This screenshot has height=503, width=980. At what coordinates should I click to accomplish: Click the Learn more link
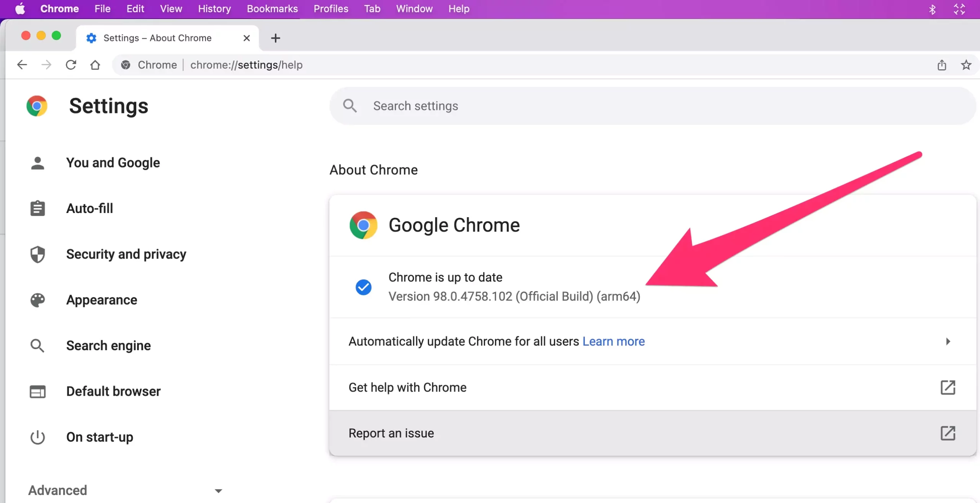coord(614,341)
